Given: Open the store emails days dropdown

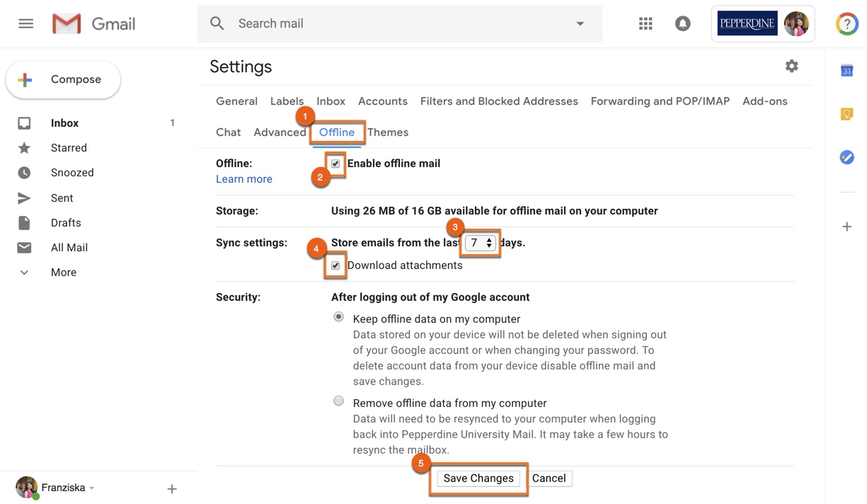Looking at the screenshot, I should point(480,242).
